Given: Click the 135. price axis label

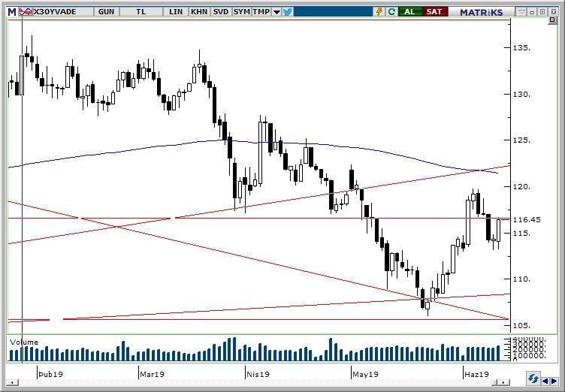Looking at the screenshot, I should (521, 47).
